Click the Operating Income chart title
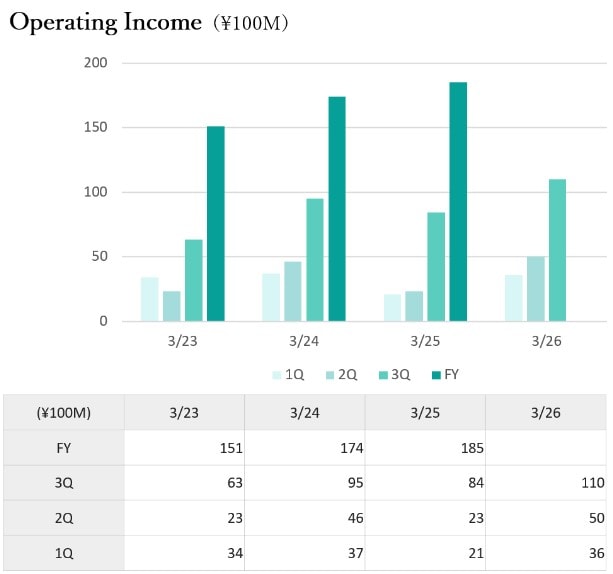The image size is (613, 574). tap(105, 23)
